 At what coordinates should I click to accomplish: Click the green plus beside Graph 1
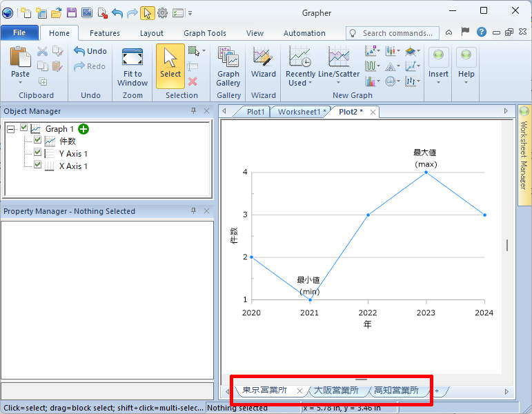tap(83, 129)
